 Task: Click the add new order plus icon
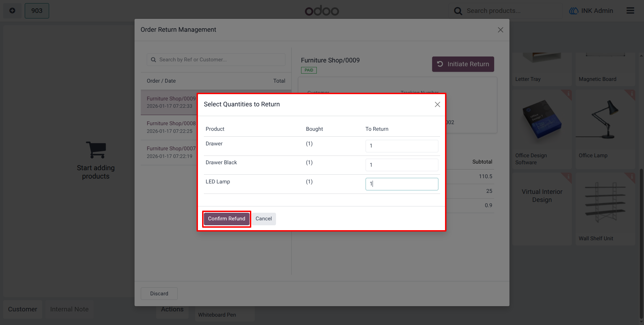[12, 11]
